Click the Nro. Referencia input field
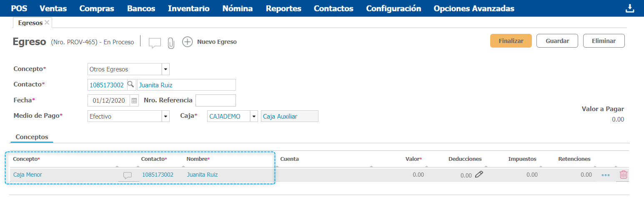This screenshot has height=208, width=644. (x=216, y=101)
